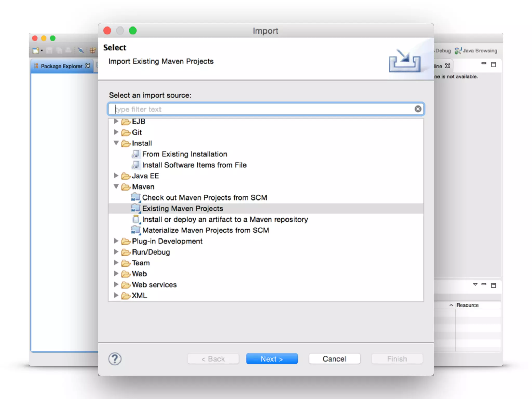Collapse the Install folder
This screenshot has width=532, height=399.
click(116, 143)
